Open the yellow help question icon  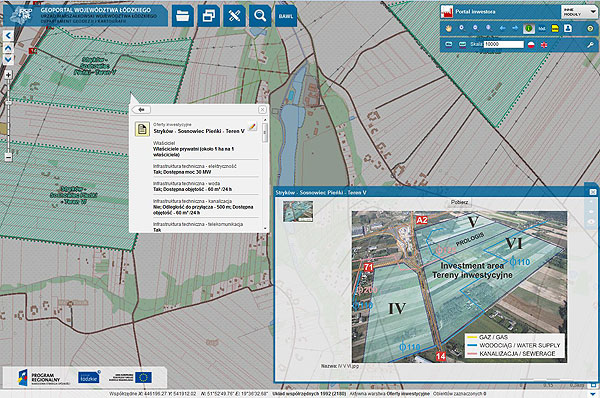pos(590,29)
